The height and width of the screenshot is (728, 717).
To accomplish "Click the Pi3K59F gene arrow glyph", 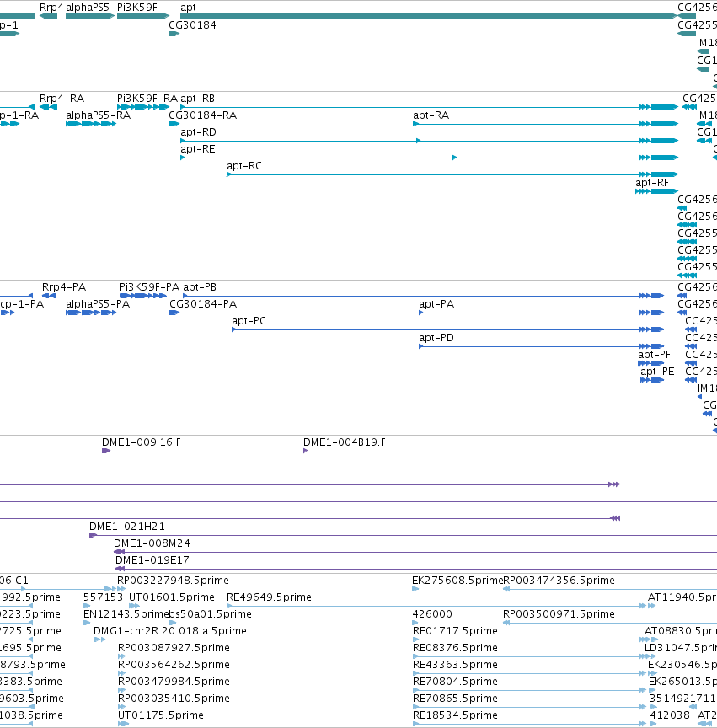I will pos(143,16).
